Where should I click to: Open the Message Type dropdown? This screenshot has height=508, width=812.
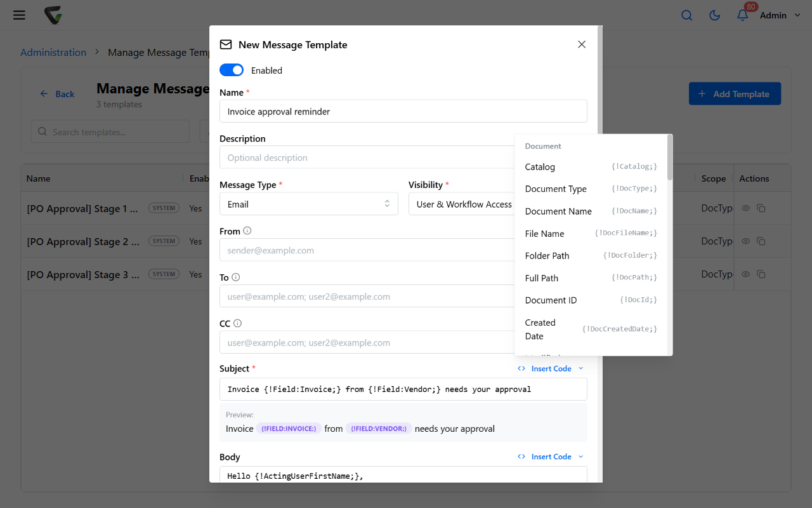309,204
